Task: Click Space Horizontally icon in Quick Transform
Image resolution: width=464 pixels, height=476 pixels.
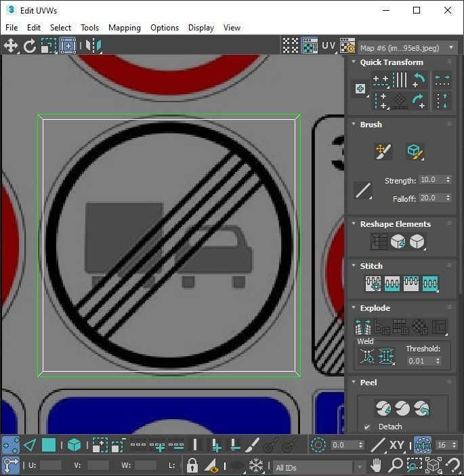Action: pyautogui.click(x=442, y=81)
